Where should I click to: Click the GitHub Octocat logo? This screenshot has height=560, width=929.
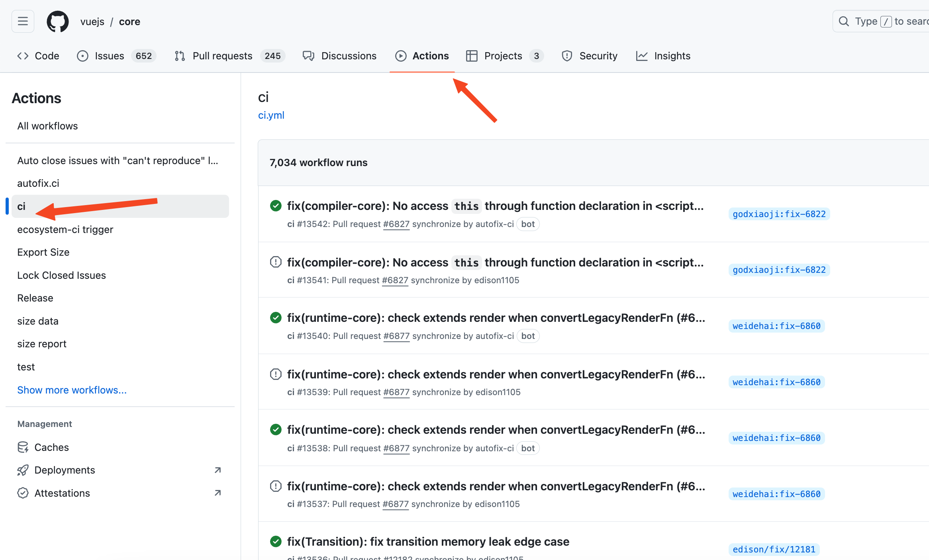tap(58, 22)
